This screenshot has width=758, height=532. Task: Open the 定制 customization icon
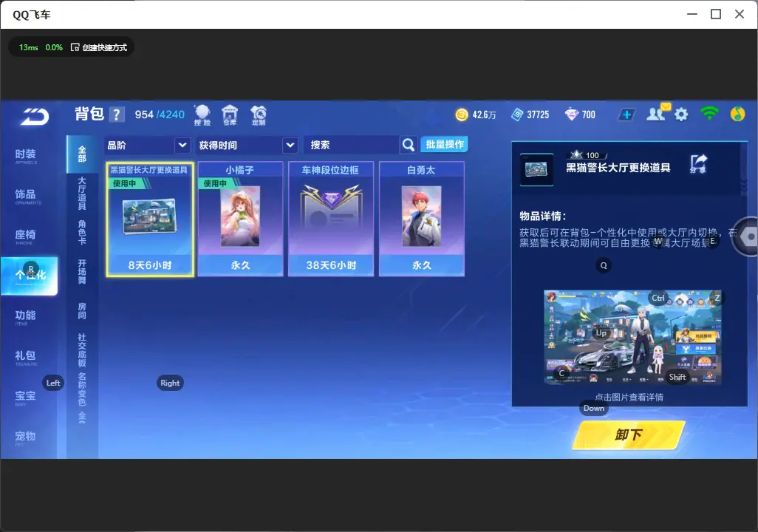(x=258, y=115)
